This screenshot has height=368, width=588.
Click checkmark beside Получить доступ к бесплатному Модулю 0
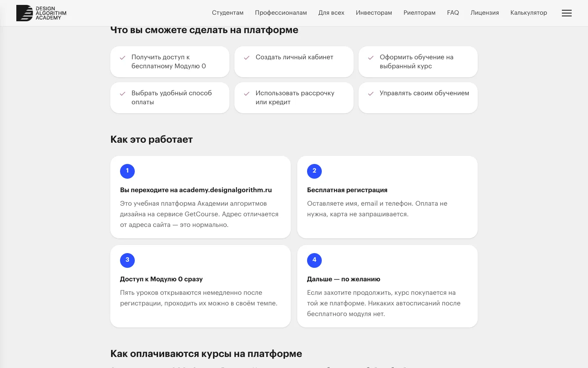pos(122,58)
